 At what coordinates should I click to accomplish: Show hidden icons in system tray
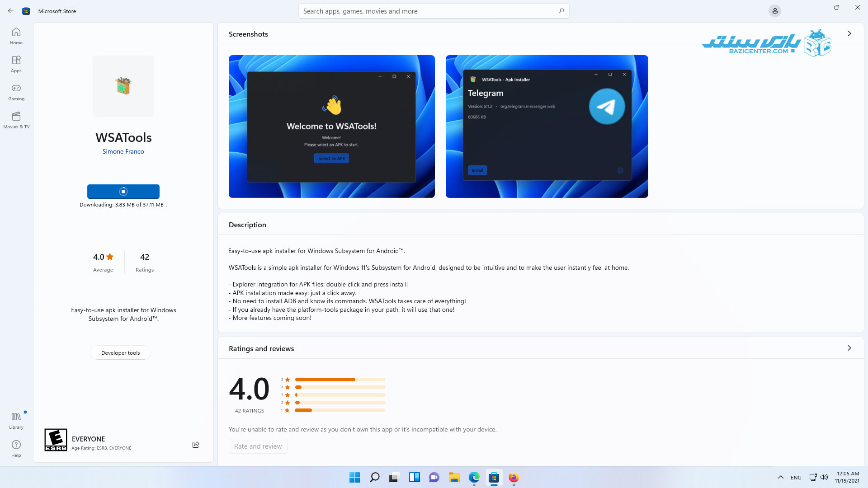click(780, 477)
